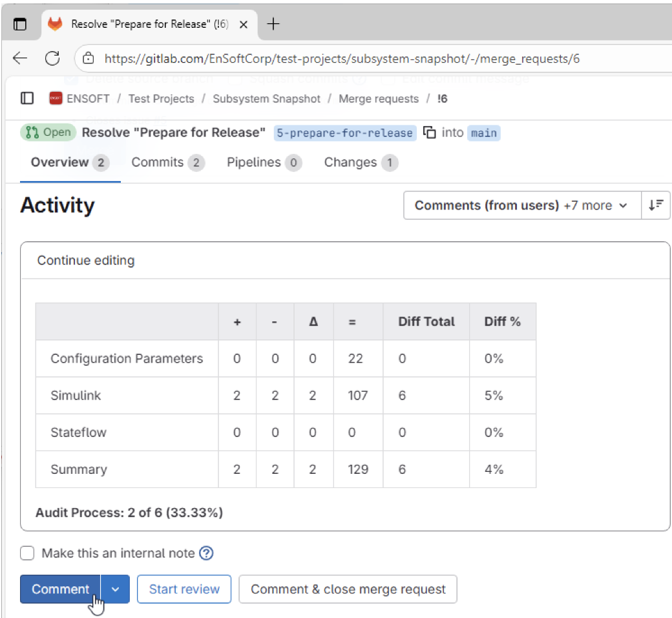
Task: Open the Pipelines tab
Action: pyautogui.click(x=264, y=162)
